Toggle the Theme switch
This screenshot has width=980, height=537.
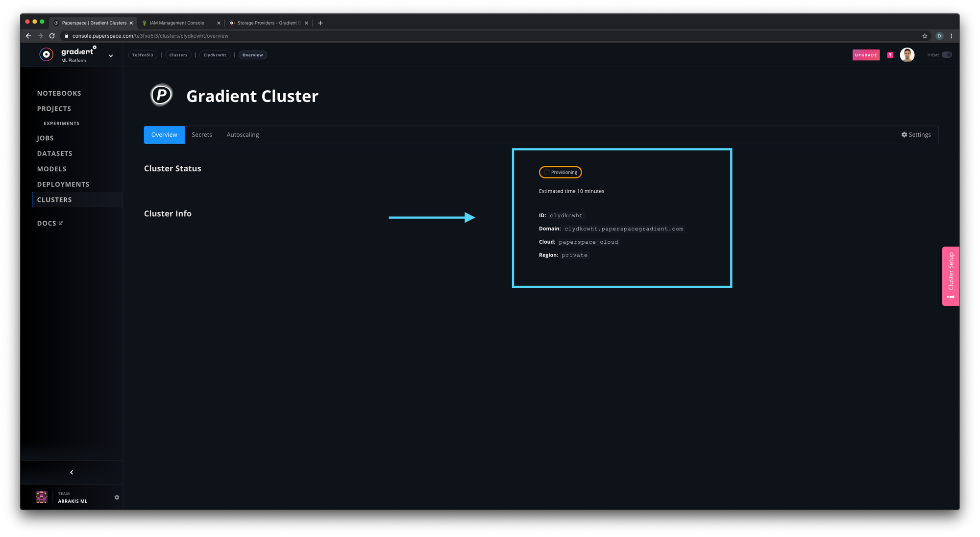(x=946, y=55)
